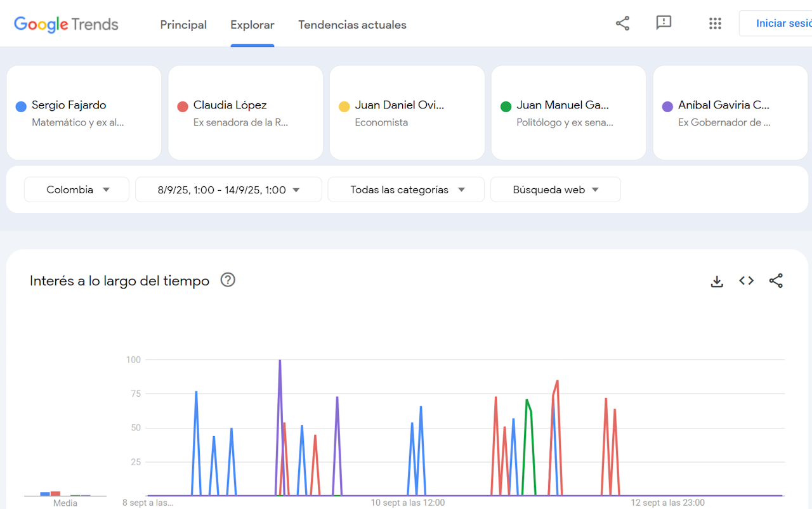Image resolution: width=812 pixels, height=509 pixels.
Task: Select the Explorar tab
Action: click(x=252, y=25)
